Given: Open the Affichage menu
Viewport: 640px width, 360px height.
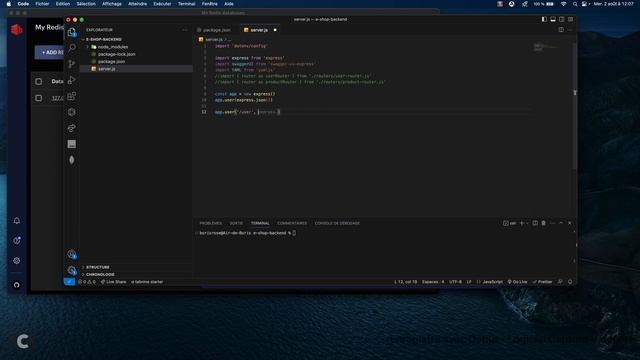Looking at the screenshot, I should (x=112, y=4).
